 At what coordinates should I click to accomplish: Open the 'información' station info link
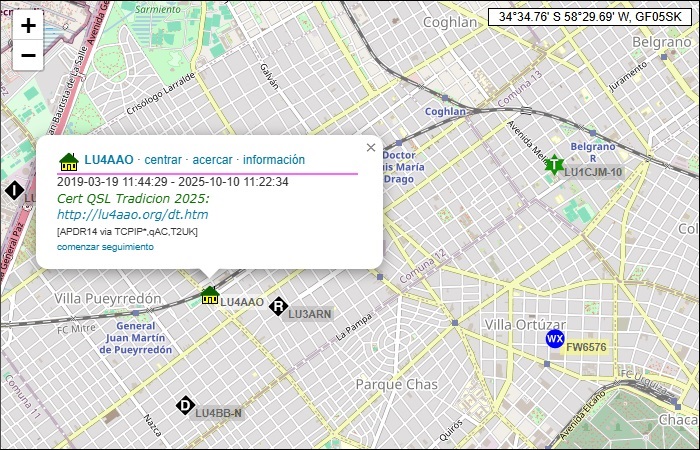(x=274, y=160)
